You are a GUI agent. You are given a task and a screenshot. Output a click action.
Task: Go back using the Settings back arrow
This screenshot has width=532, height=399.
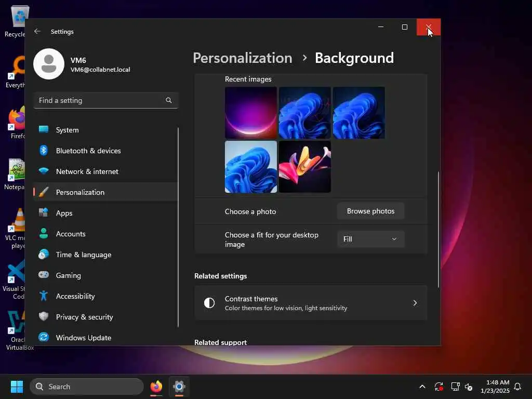[x=37, y=31]
